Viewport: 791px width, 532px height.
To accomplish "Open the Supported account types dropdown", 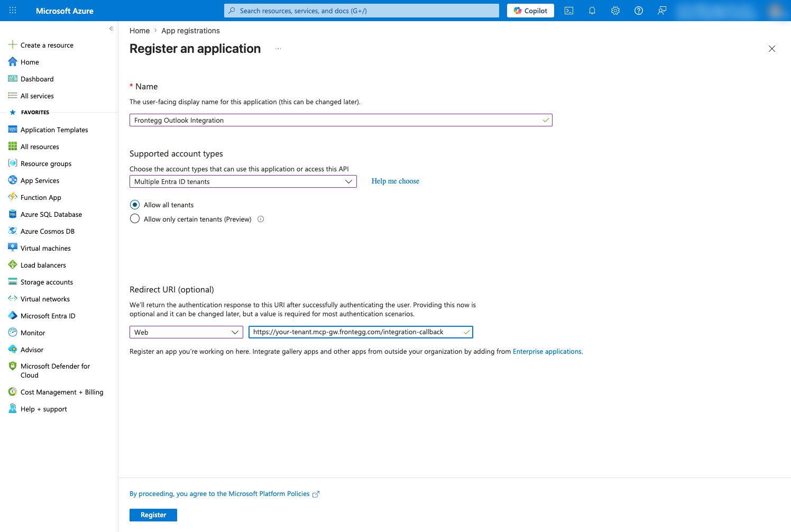I will pos(243,181).
